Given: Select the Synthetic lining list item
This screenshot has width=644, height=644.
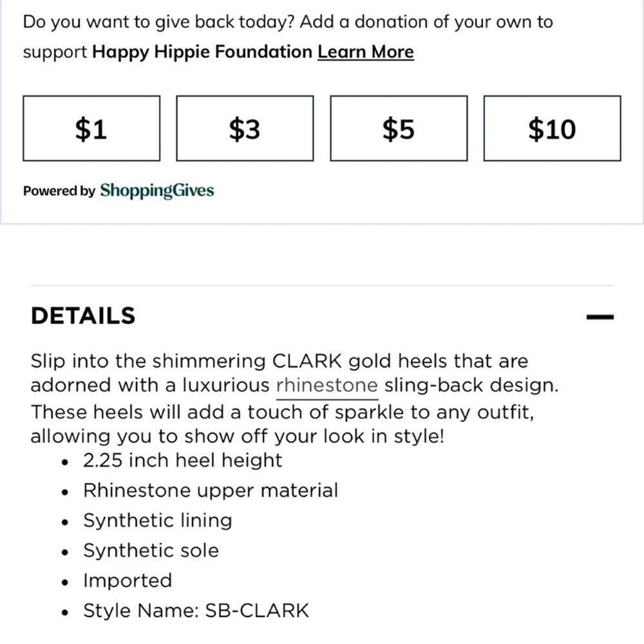Looking at the screenshot, I should point(158,520).
